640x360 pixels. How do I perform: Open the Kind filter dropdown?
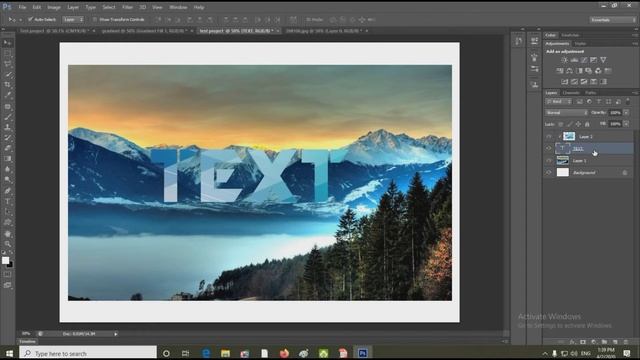tap(559, 102)
